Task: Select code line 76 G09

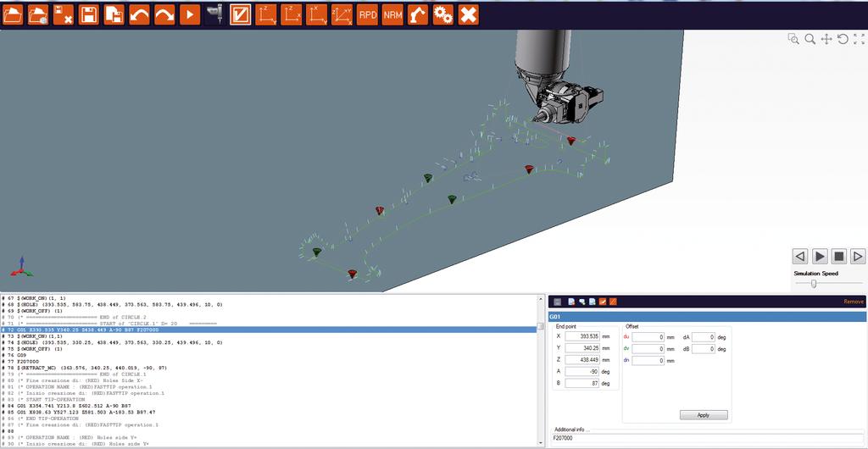Action: point(269,355)
